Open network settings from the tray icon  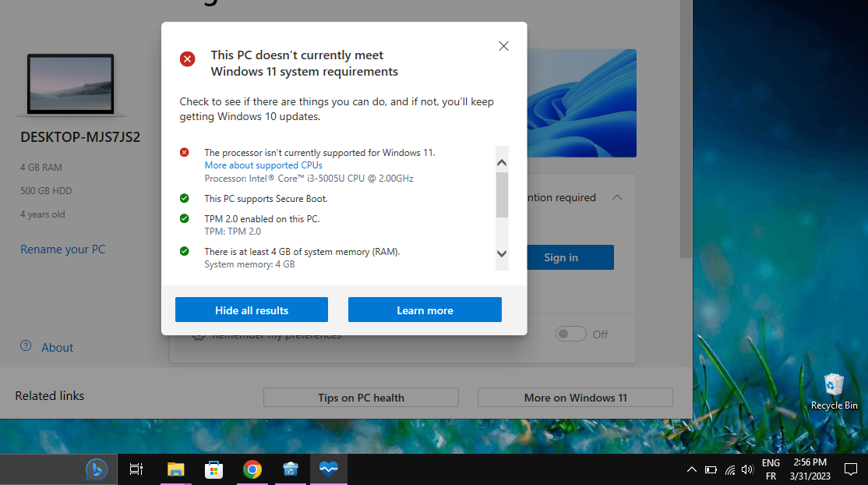(x=730, y=470)
